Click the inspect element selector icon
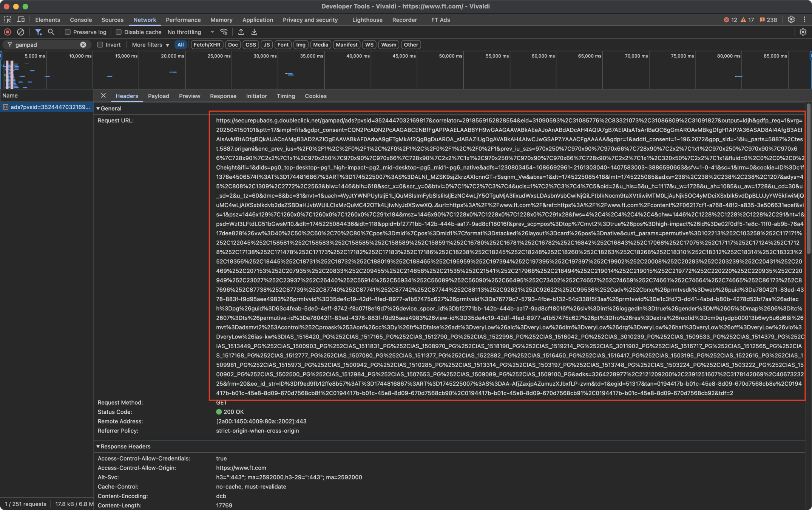 click(x=8, y=20)
